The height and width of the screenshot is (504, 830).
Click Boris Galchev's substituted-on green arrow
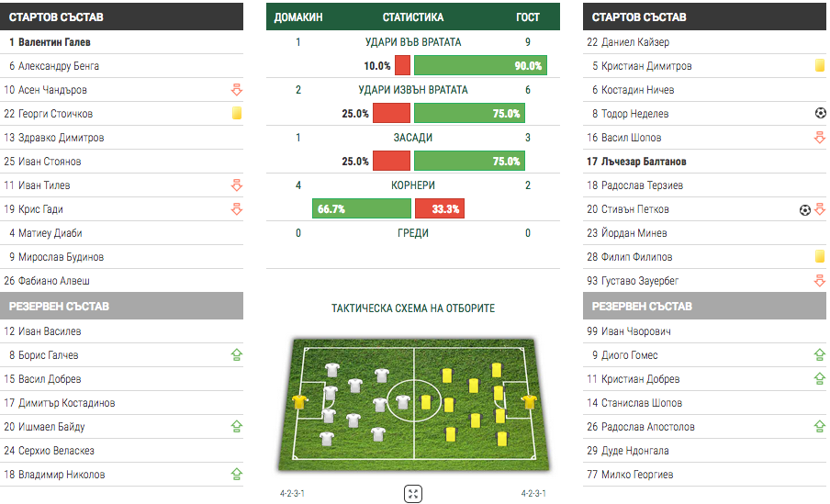click(x=236, y=355)
